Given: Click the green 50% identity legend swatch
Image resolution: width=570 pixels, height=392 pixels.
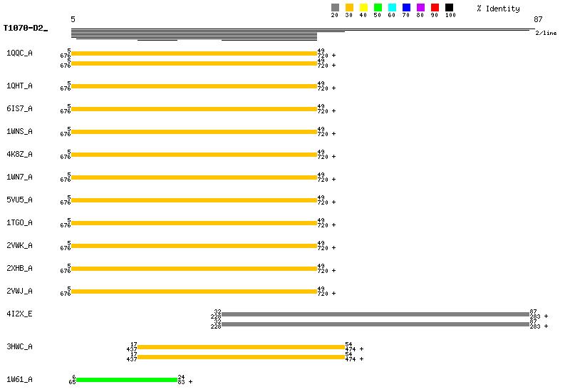Looking at the screenshot, I should (x=378, y=8).
